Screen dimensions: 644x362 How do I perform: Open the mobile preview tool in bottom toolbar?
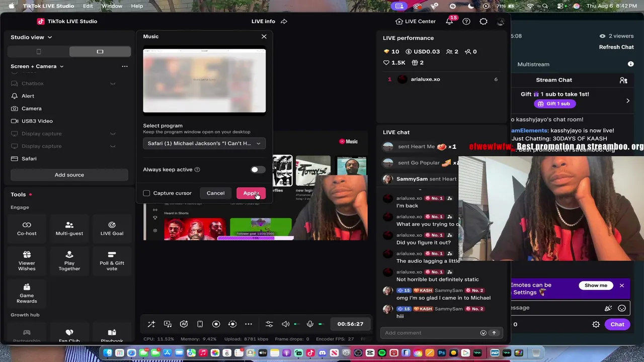coord(200,324)
